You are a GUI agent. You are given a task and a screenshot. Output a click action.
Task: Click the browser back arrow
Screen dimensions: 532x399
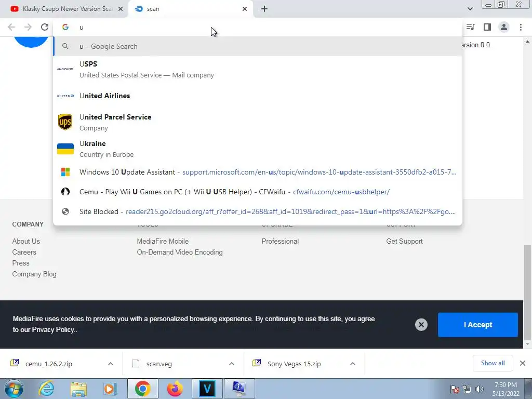point(11,27)
